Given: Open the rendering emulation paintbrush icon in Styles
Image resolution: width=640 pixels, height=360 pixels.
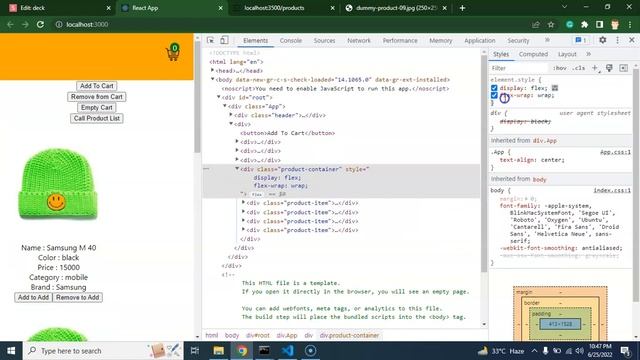Looking at the screenshot, I should point(609,68).
